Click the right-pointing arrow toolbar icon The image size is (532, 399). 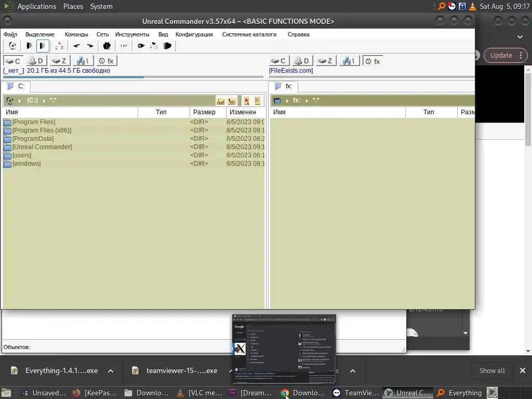click(x=90, y=46)
